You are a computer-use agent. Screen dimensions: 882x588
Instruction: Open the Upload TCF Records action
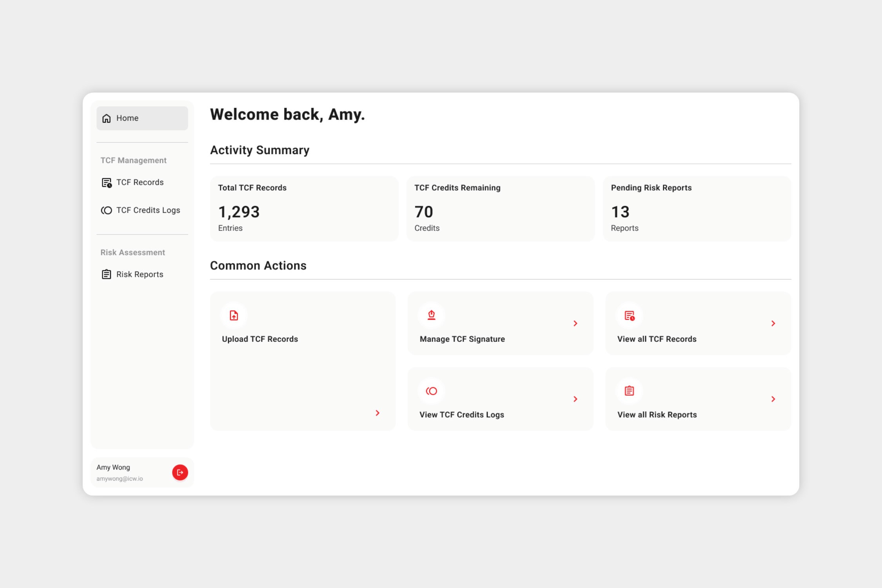(x=260, y=339)
